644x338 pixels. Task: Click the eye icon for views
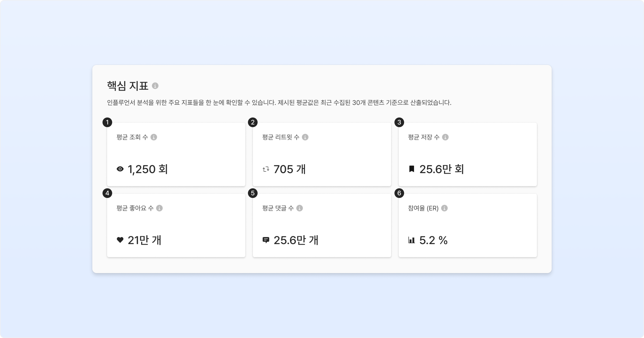pos(120,169)
